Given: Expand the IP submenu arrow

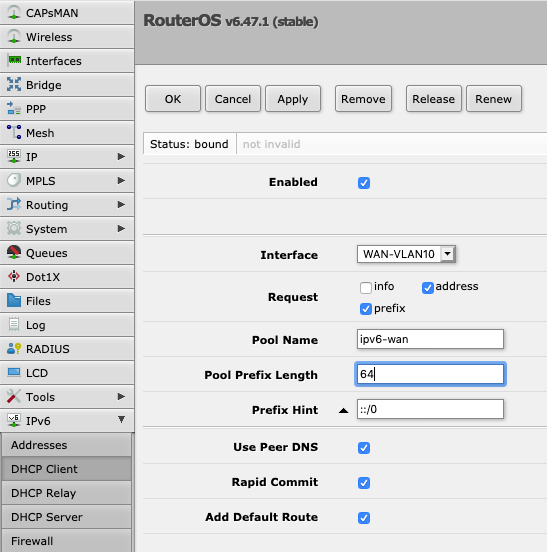Looking at the screenshot, I should click(x=121, y=156).
